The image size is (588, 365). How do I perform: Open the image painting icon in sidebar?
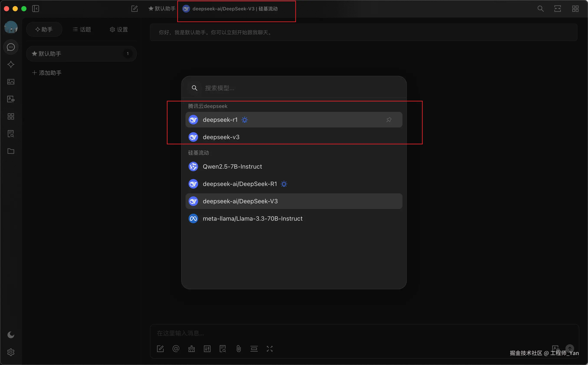click(11, 82)
